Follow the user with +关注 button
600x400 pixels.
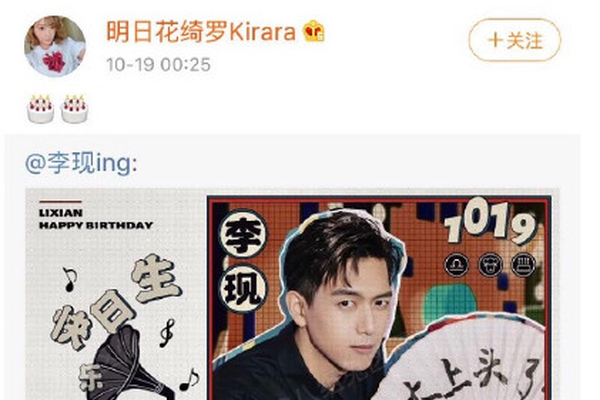[x=515, y=40]
